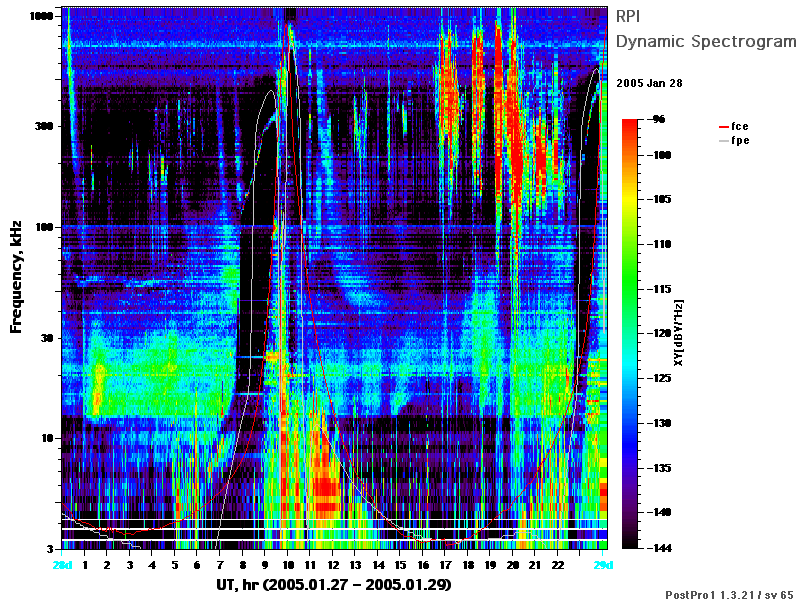Select hour 22 tick on UT axis

(558, 565)
